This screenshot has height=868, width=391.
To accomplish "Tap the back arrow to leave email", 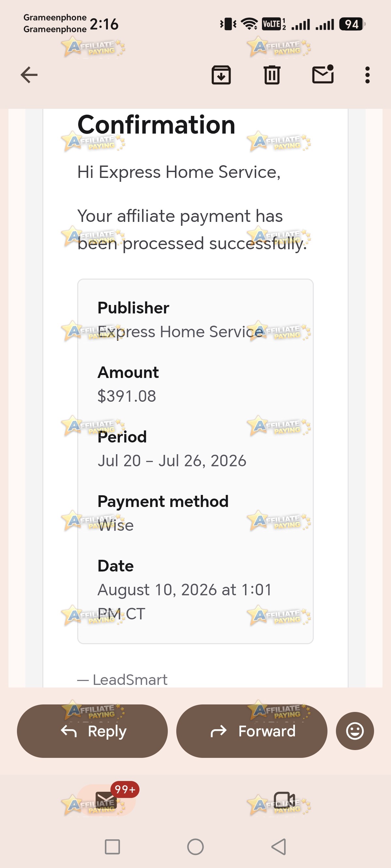I will 29,75.
